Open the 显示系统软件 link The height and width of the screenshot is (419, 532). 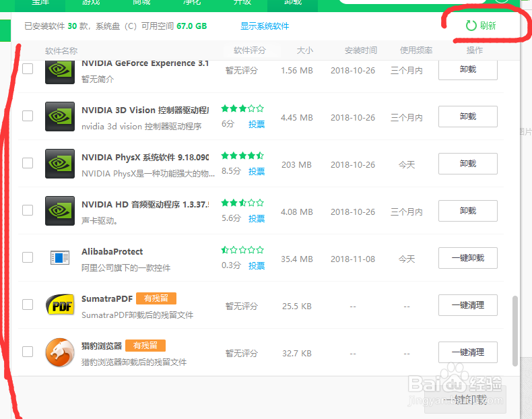(x=265, y=26)
